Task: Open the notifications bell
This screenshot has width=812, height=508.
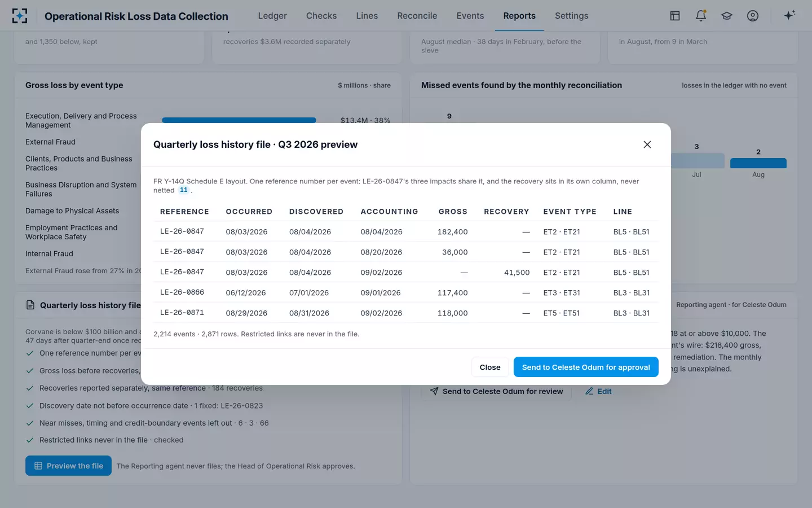Action: click(x=701, y=16)
